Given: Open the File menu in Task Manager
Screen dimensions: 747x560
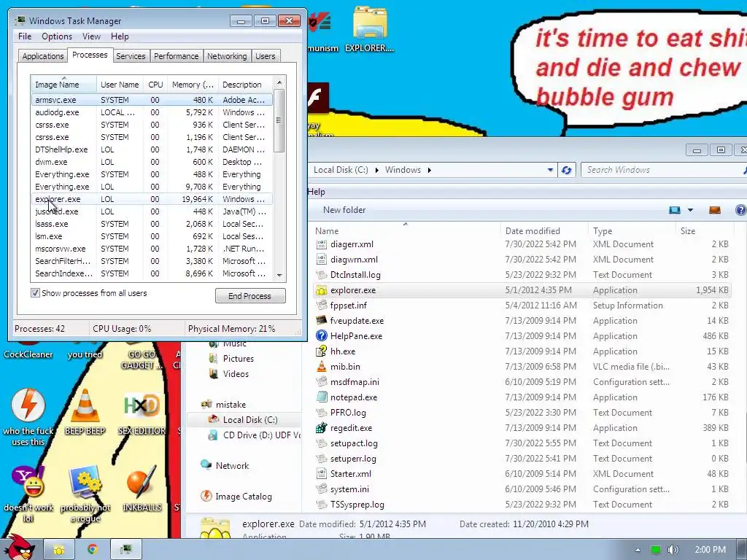Looking at the screenshot, I should tap(25, 36).
